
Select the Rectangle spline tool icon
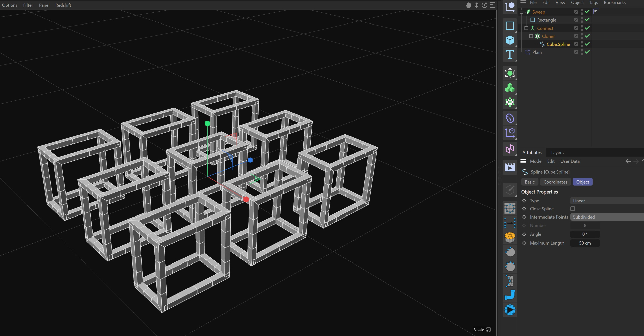click(510, 26)
